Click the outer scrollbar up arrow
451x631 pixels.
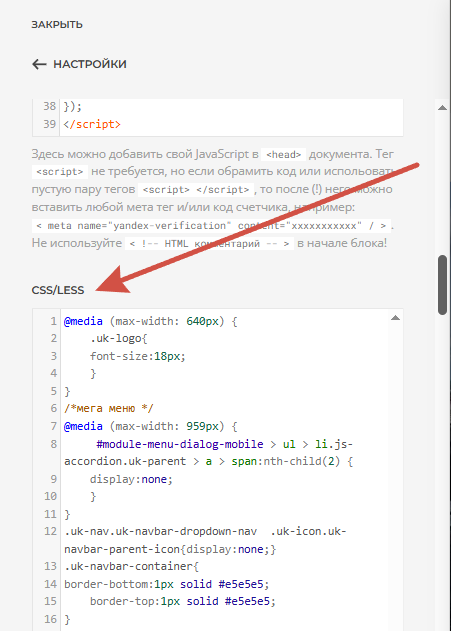tap(443, 107)
